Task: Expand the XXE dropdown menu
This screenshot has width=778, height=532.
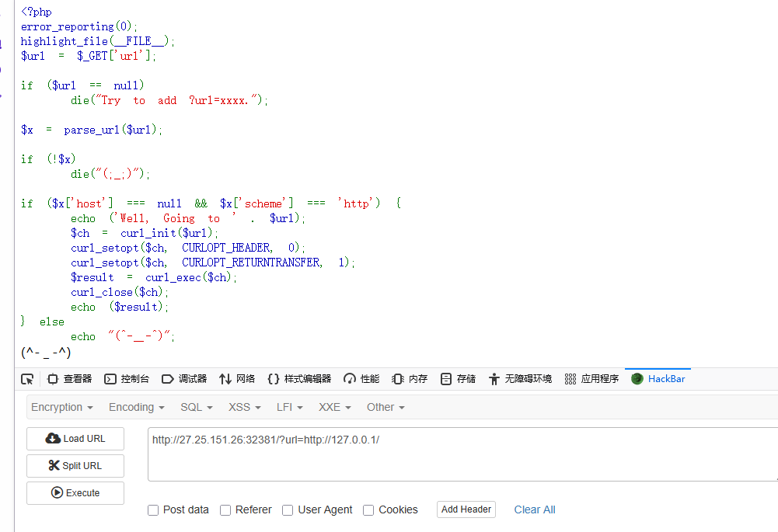Action: point(334,408)
